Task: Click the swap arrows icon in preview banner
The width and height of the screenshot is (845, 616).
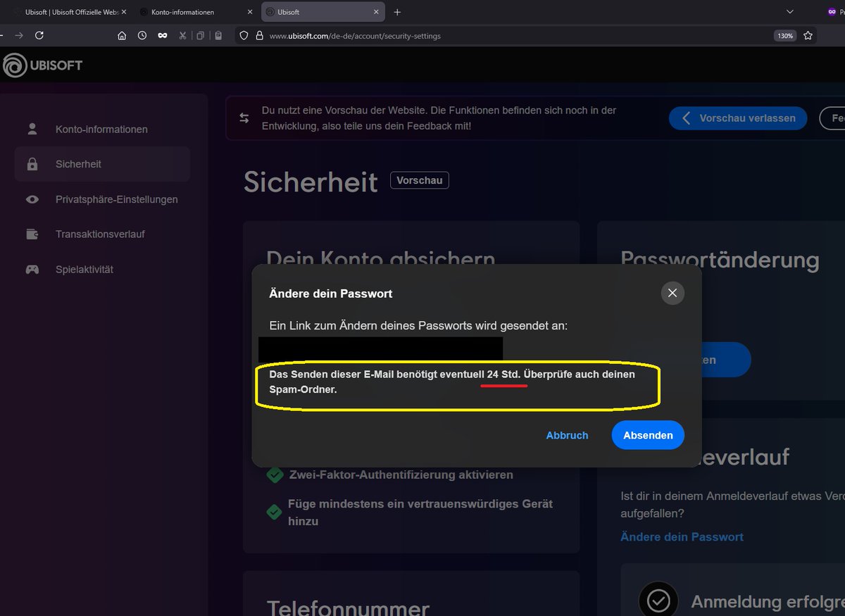Action: 244,118
